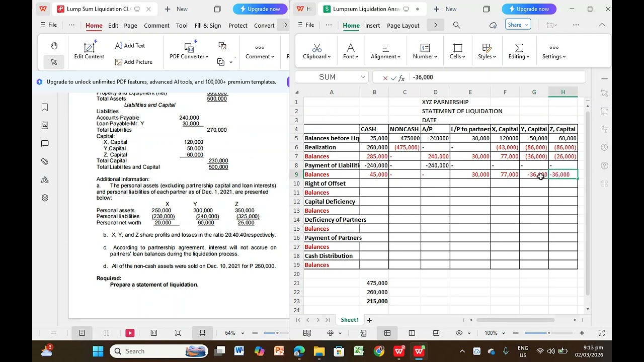644x362 pixels.
Task: Cancel formula entry with X icon
Action: pos(385,77)
